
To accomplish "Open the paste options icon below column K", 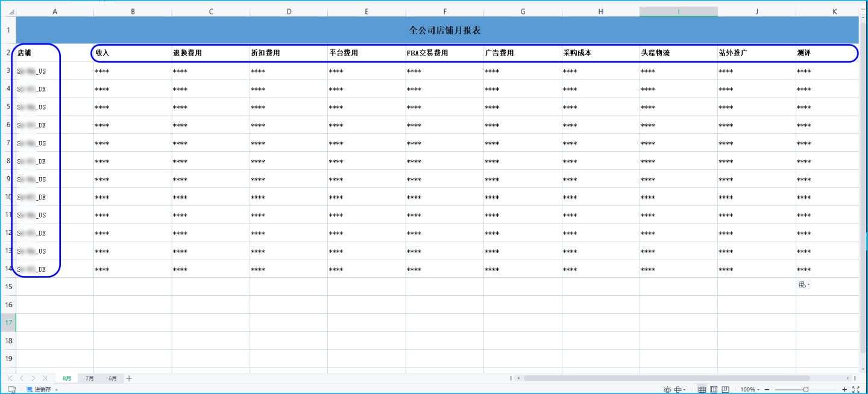I will click(x=804, y=285).
